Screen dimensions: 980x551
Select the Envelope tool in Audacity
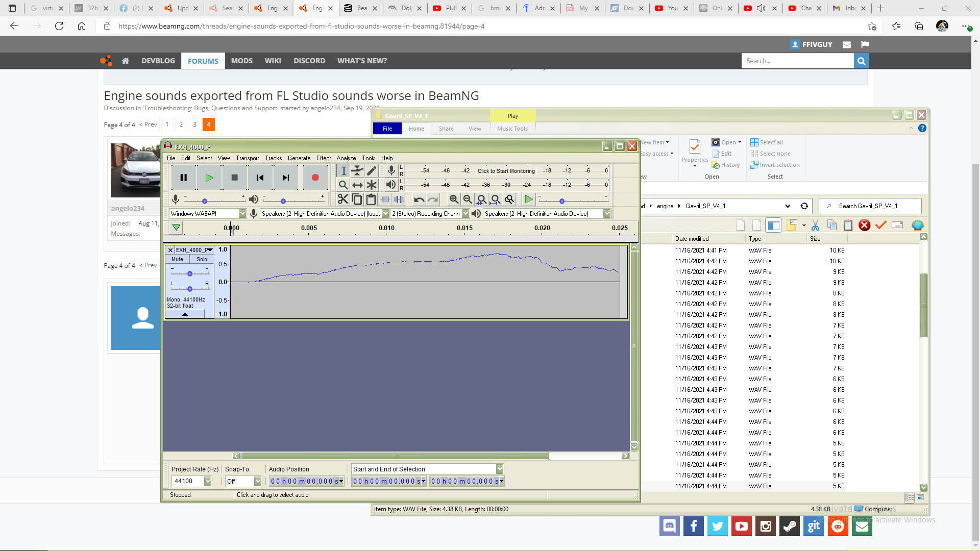358,171
